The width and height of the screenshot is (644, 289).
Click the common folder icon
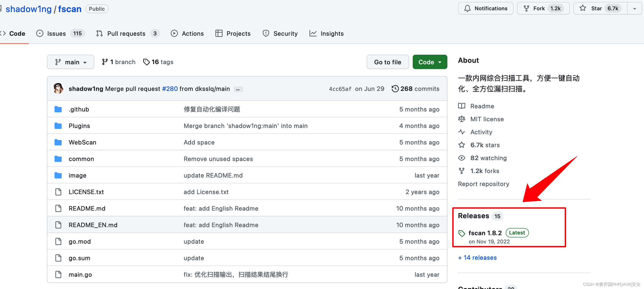(x=58, y=159)
